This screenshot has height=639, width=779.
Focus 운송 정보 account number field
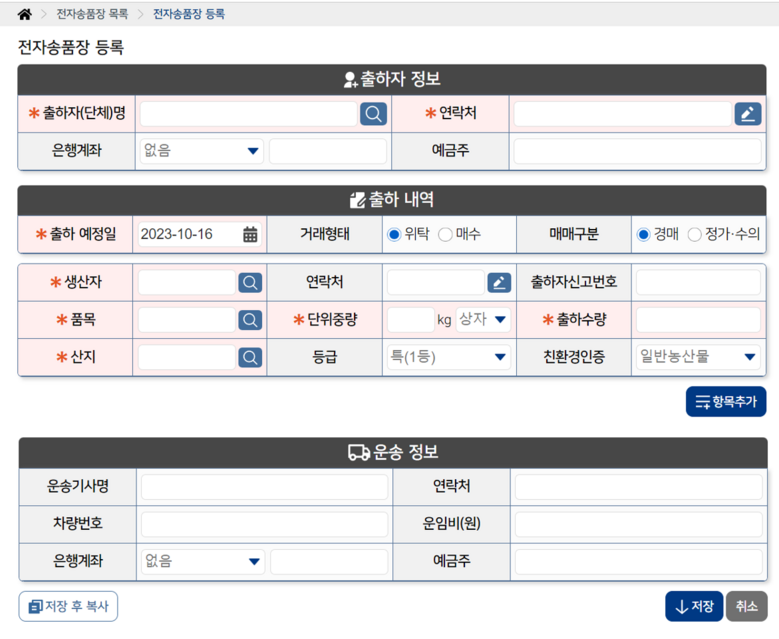pos(329,561)
